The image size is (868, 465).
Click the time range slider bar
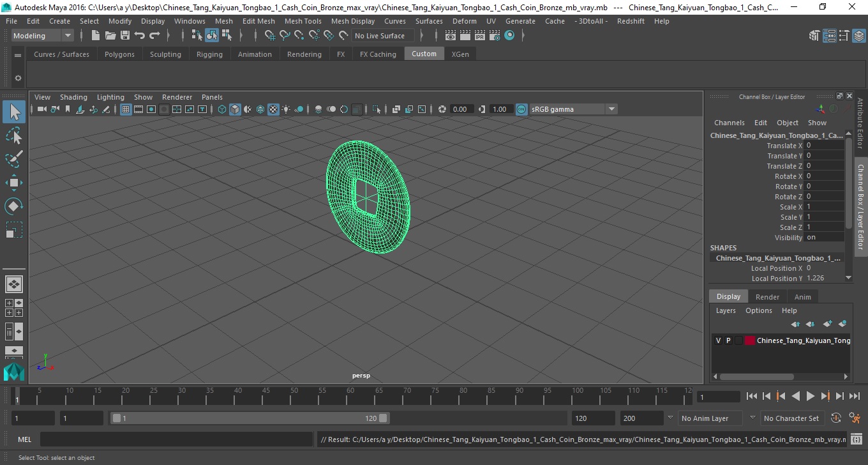coord(250,418)
